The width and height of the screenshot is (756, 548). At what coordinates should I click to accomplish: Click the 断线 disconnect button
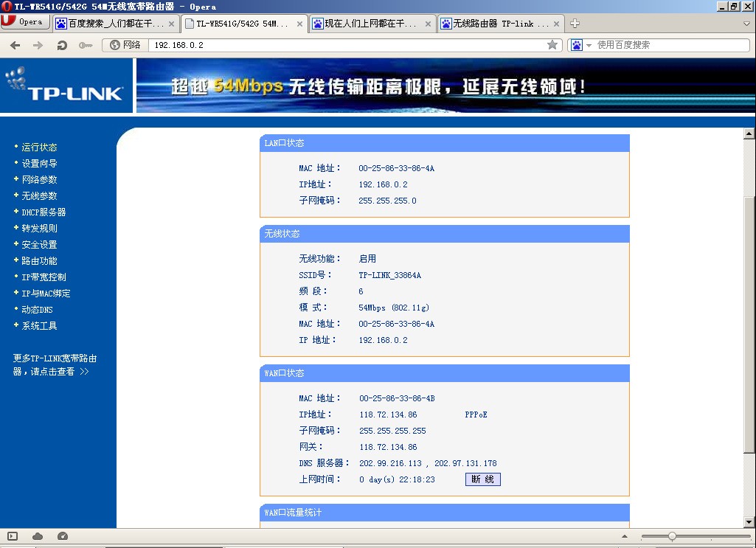(x=482, y=479)
